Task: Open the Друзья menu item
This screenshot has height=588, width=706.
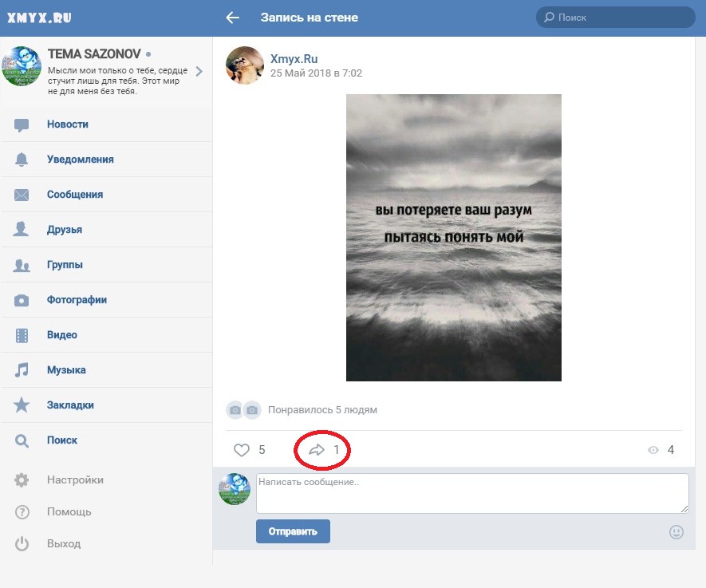Action: (65, 230)
